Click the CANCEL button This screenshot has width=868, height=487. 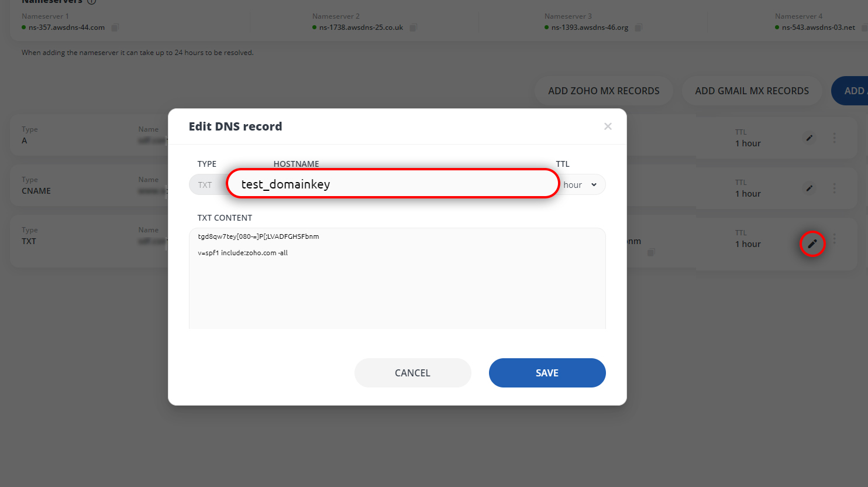click(x=413, y=373)
